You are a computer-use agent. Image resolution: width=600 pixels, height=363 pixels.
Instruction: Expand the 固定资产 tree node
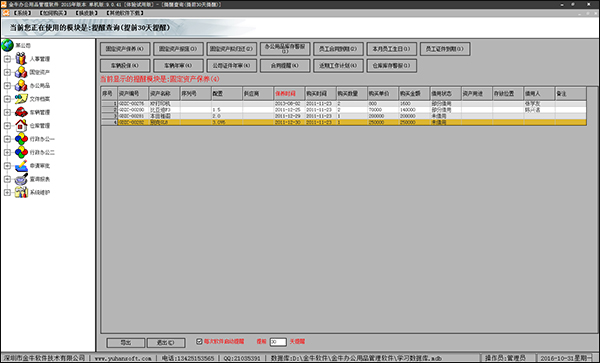(7, 72)
